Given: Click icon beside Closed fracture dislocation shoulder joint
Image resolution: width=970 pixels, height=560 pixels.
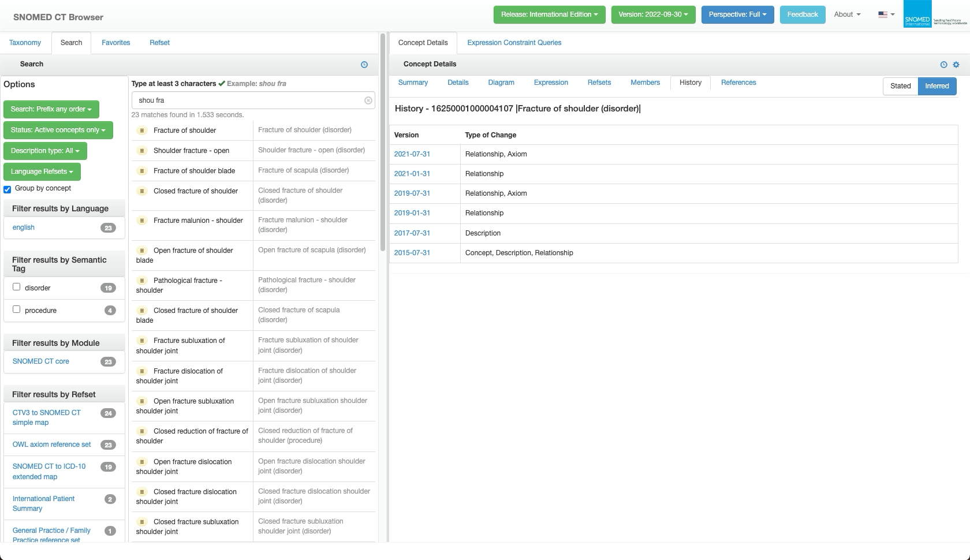Looking at the screenshot, I should (x=142, y=492).
